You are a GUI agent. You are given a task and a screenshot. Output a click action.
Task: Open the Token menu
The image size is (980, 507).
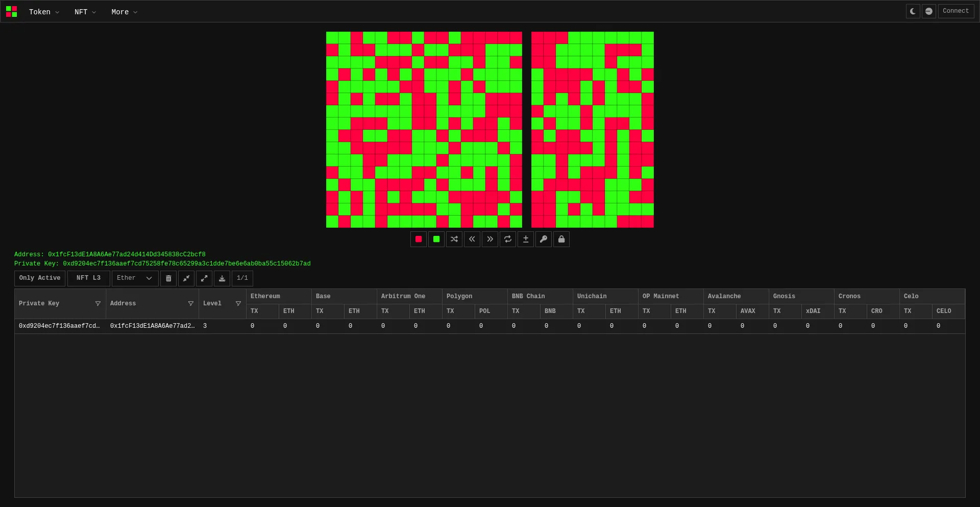pos(44,12)
